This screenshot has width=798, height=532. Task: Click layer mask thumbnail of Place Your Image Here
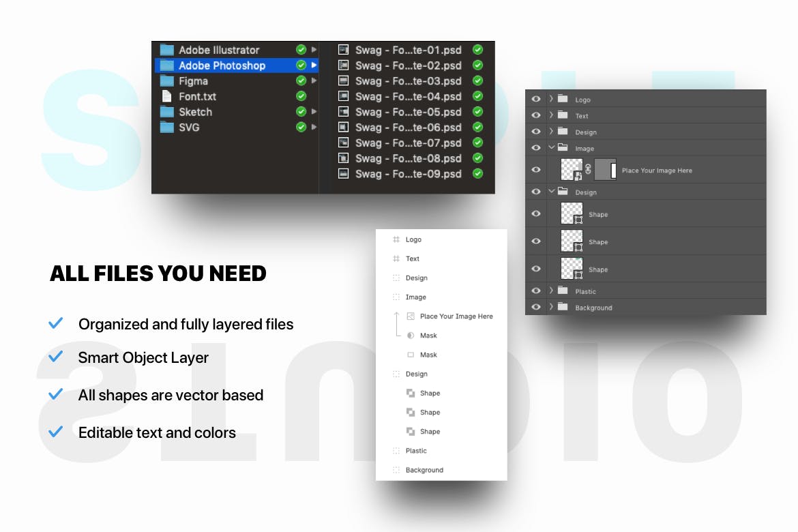(x=605, y=170)
